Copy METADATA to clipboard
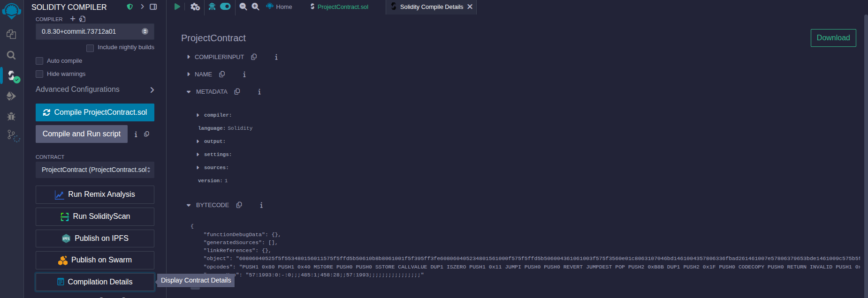 click(237, 91)
